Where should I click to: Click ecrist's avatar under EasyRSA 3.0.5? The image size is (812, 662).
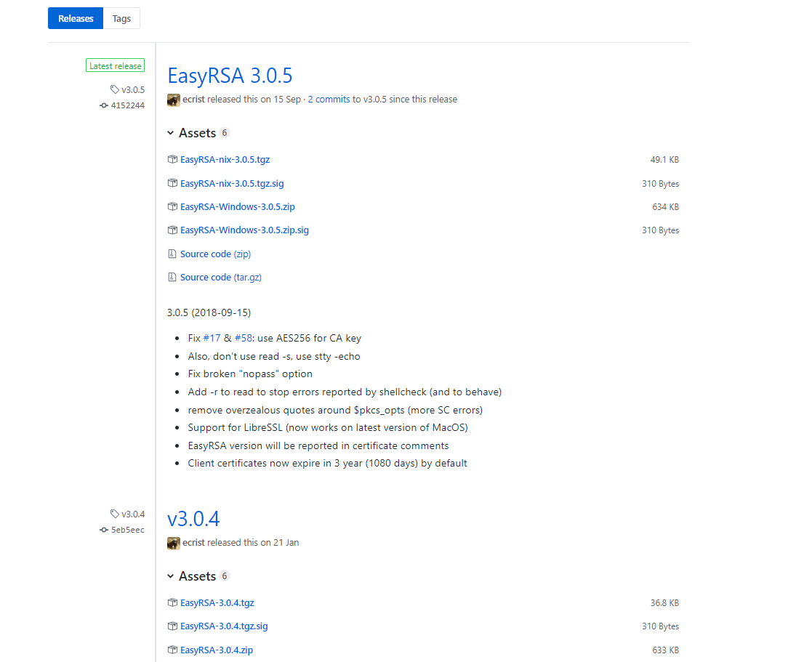tap(173, 100)
